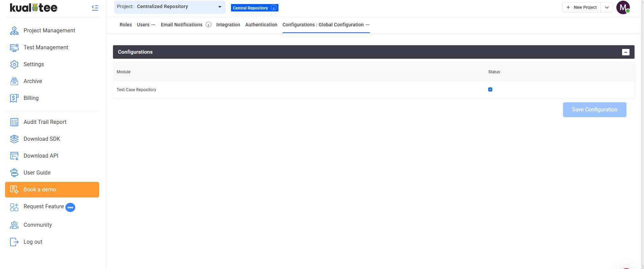Collapse the Configurations panel
This screenshot has width=644, height=269.
[x=625, y=52]
